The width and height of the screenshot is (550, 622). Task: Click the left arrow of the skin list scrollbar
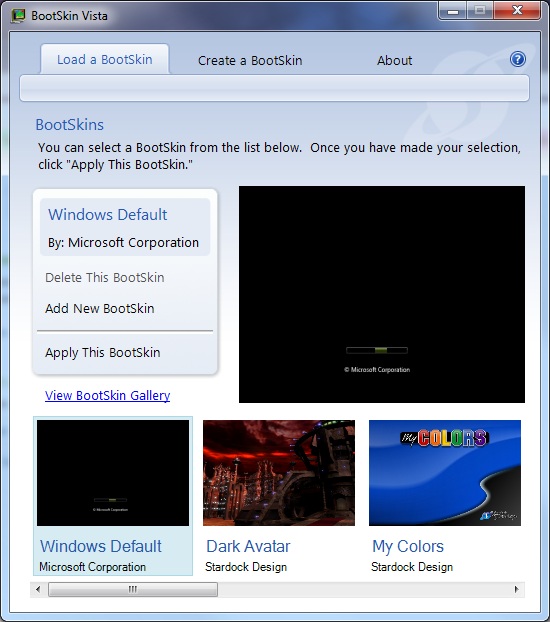[x=38, y=589]
